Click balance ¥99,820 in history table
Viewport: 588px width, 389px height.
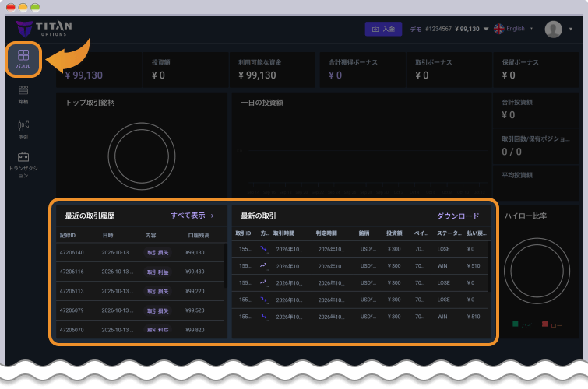tap(195, 330)
